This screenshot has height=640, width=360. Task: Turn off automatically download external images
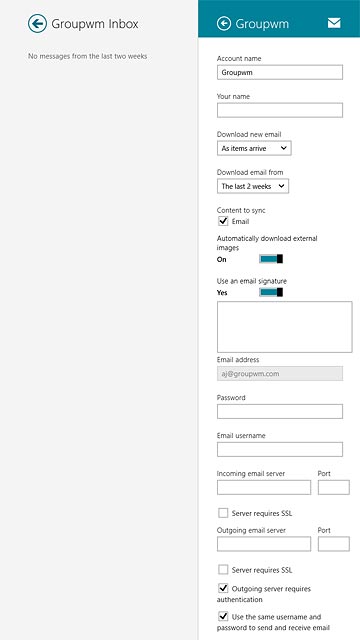click(271, 259)
